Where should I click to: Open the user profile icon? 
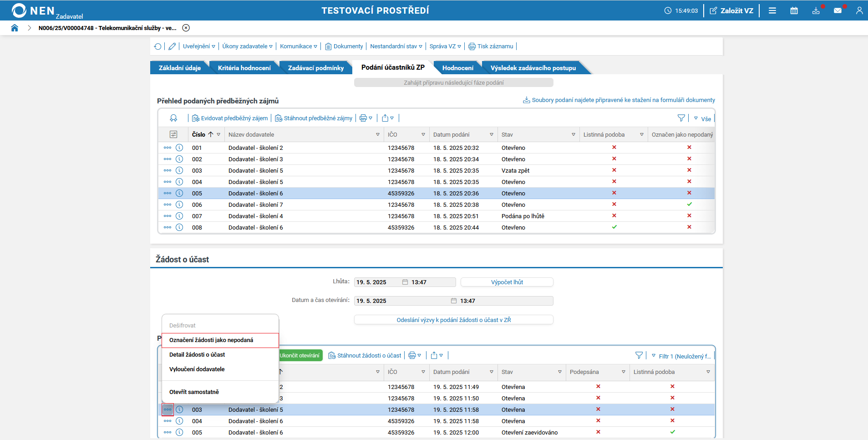point(859,10)
